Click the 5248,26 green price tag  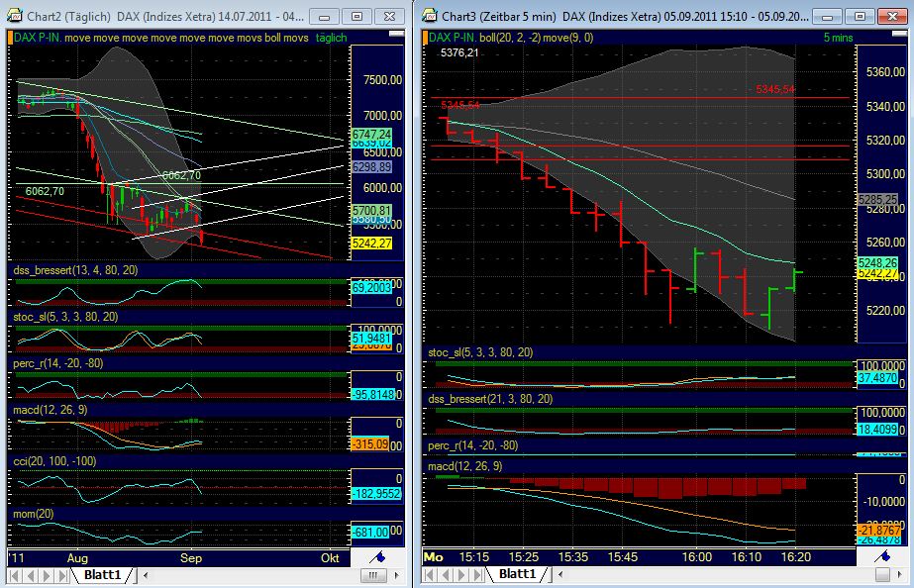click(878, 263)
